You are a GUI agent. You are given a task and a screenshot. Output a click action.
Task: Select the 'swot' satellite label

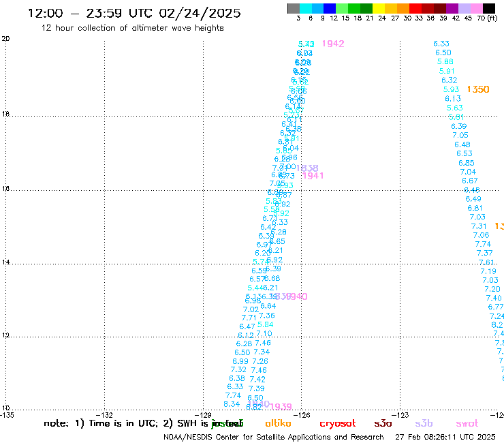(x=467, y=423)
